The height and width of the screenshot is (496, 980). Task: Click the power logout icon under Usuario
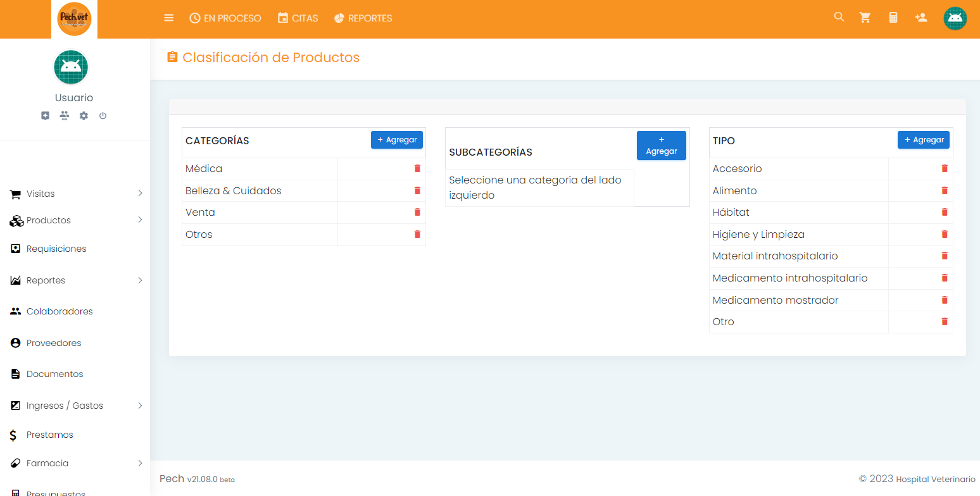(103, 116)
